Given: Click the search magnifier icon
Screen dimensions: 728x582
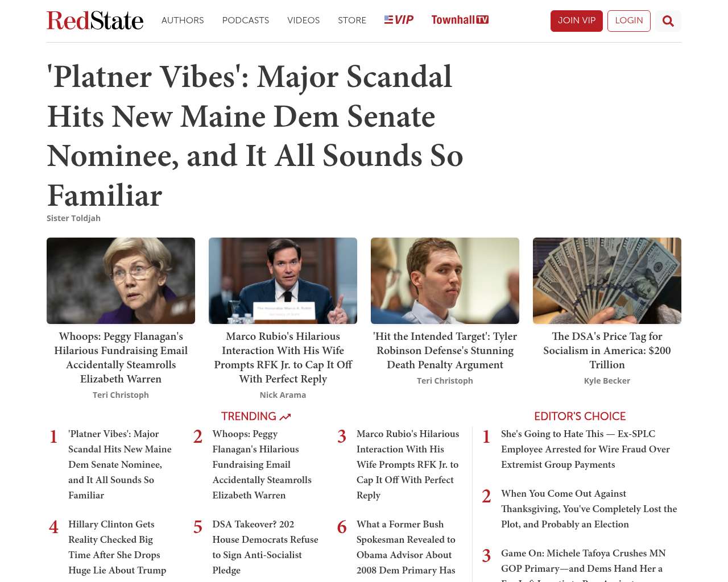Looking at the screenshot, I should click(668, 21).
